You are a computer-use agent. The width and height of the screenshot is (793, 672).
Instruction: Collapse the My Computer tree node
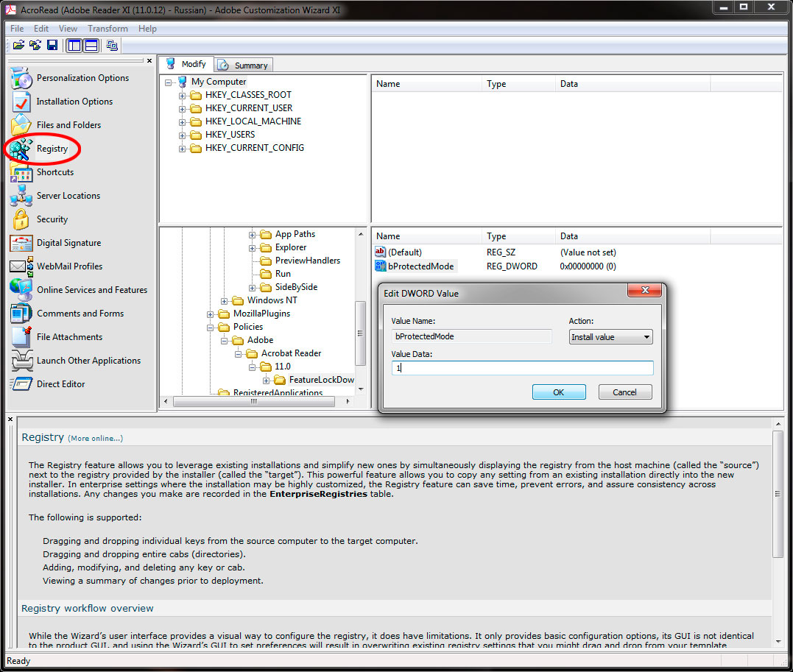point(169,82)
